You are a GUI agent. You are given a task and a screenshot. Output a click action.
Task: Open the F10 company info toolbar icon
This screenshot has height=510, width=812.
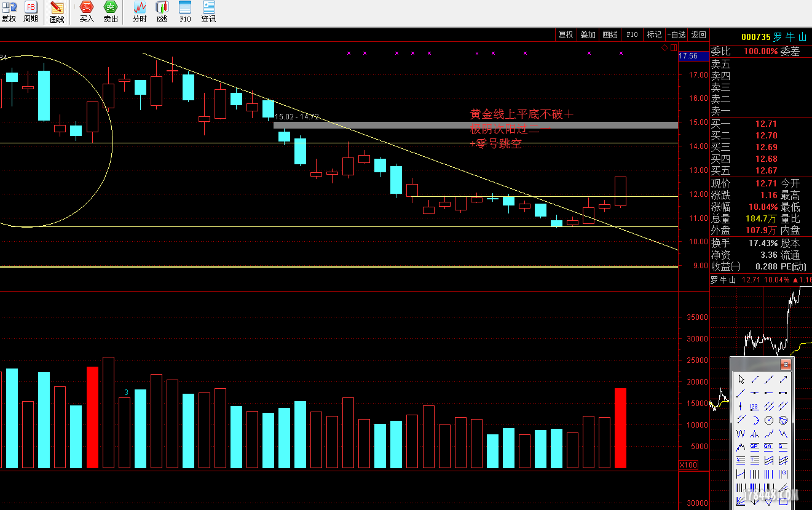(x=185, y=12)
